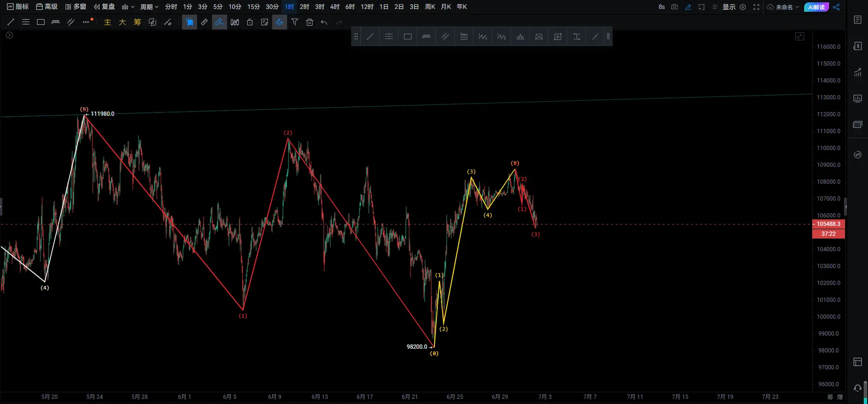
Task: Select five-wave W5 tool in floating toolbar
Action: (502, 37)
